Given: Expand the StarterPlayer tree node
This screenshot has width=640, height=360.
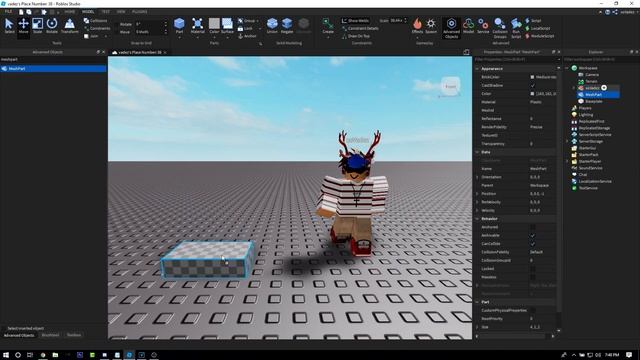Looking at the screenshot, I should tap(567, 161).
